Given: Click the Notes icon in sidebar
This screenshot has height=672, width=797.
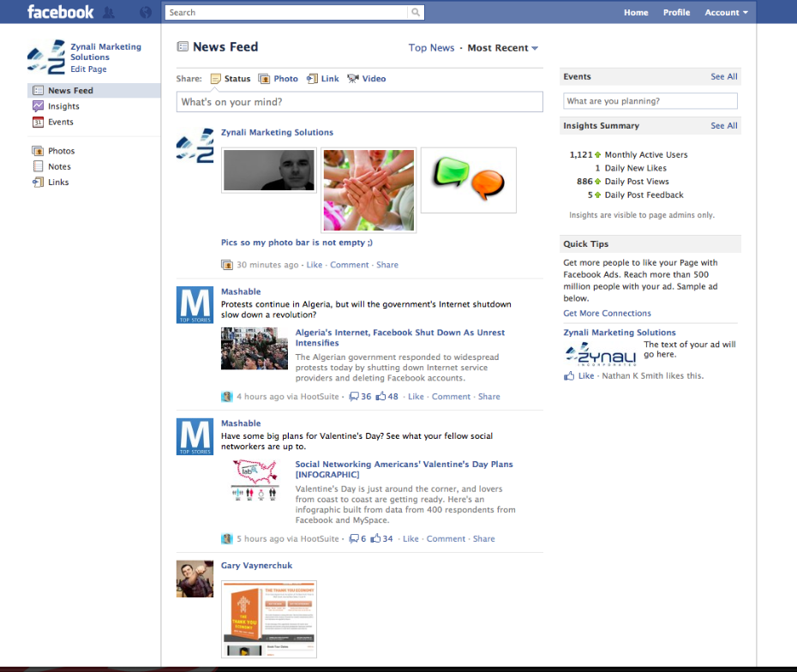Looking at the screenshot, I should click(38, 166).
